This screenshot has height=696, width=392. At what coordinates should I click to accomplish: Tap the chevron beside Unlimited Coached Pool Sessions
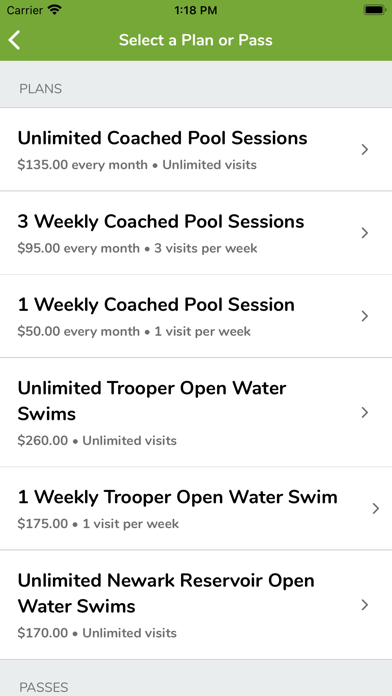[365, 150]
